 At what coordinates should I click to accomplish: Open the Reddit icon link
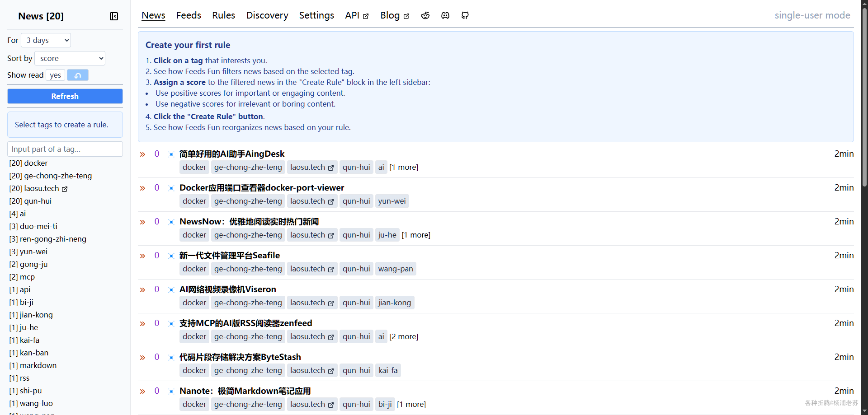[425, 15]
